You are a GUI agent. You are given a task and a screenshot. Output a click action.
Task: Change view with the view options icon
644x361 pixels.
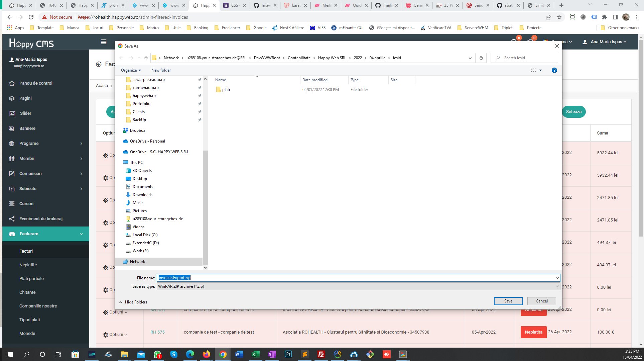click(533, 70)
